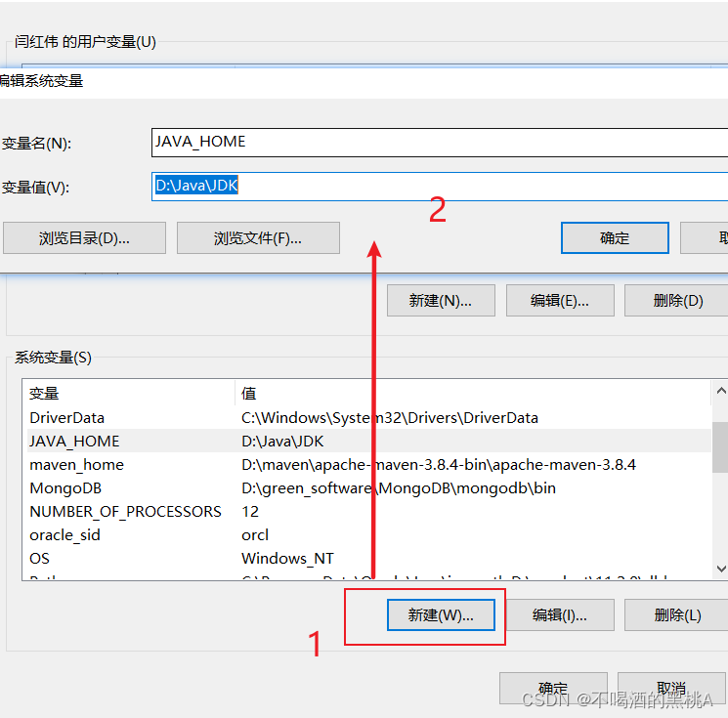Click the value Windows_NT in the list
This screenshot has height=718, width=728.
(287, 558)
